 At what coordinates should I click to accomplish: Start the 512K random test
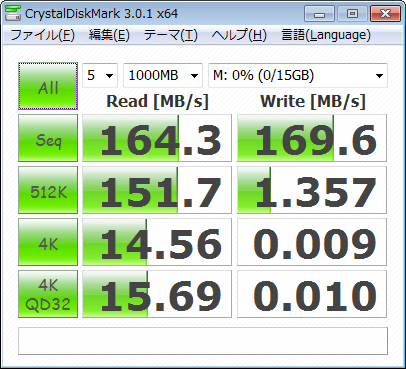coord(48,190)
